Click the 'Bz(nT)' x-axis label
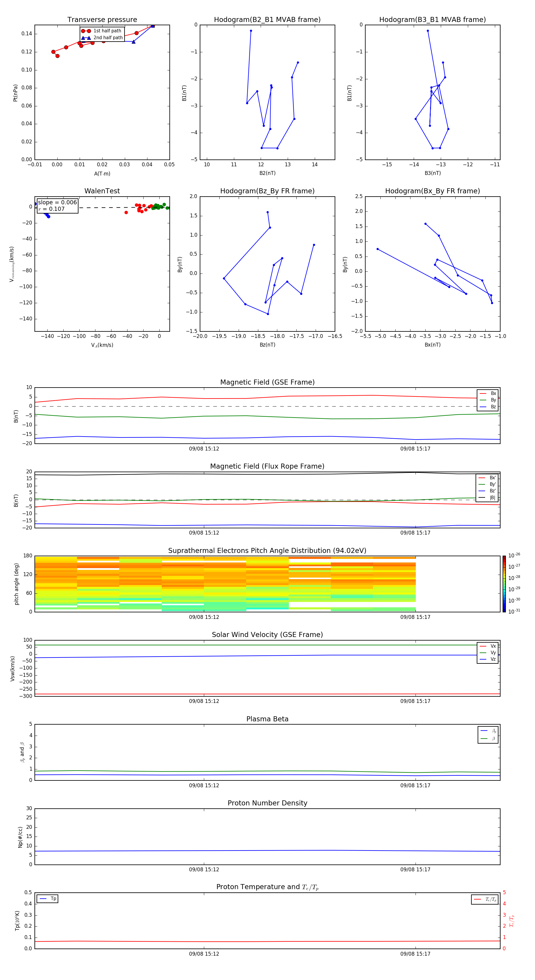535x980 pixels. pyautogui.click(x=267, y=345)
